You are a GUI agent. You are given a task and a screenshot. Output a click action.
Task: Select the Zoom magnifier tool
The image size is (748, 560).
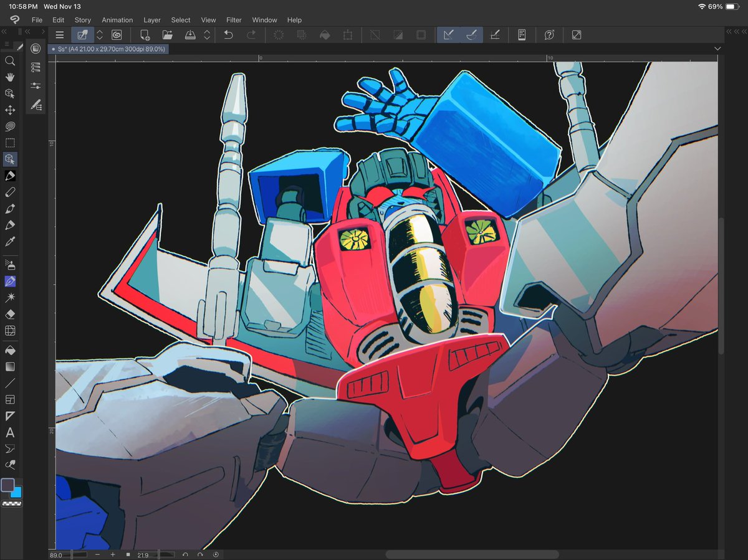coord(10,61)
